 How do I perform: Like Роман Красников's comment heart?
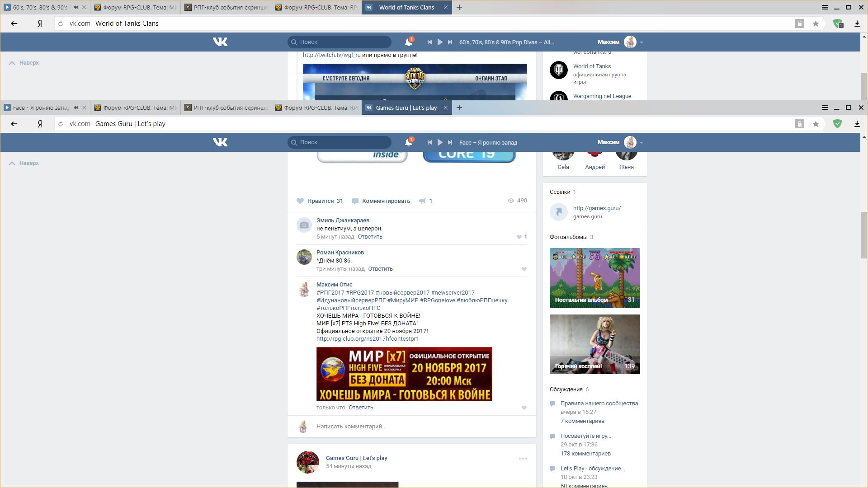coord(524,269)
